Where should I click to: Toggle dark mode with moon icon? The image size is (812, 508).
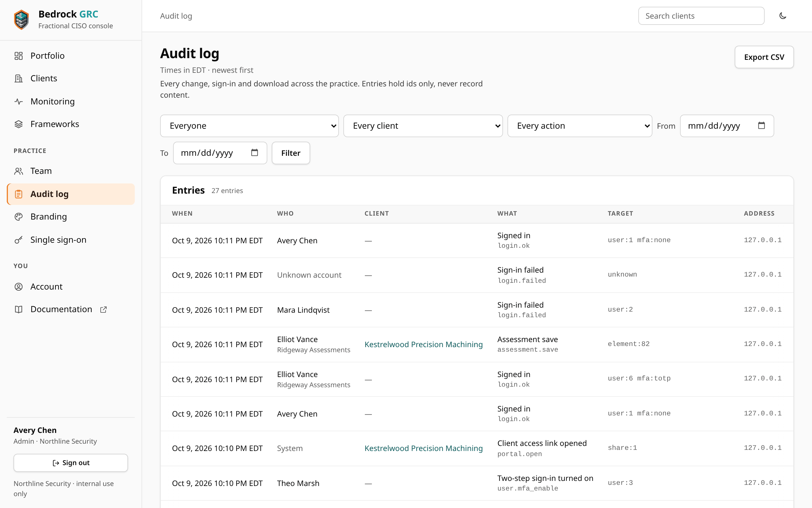pyautogui.click(x=782, y=16)
